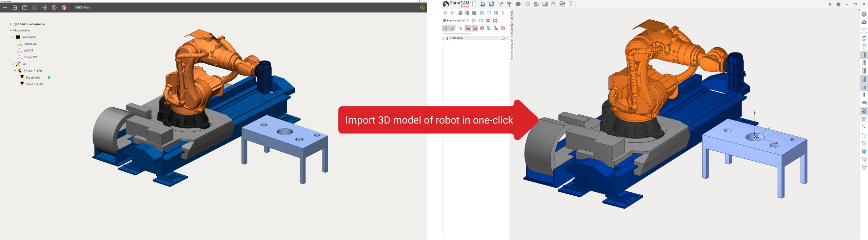Open the sliders settings icon in MachineMaker
The image size is (868, 240).
(44, 7)
